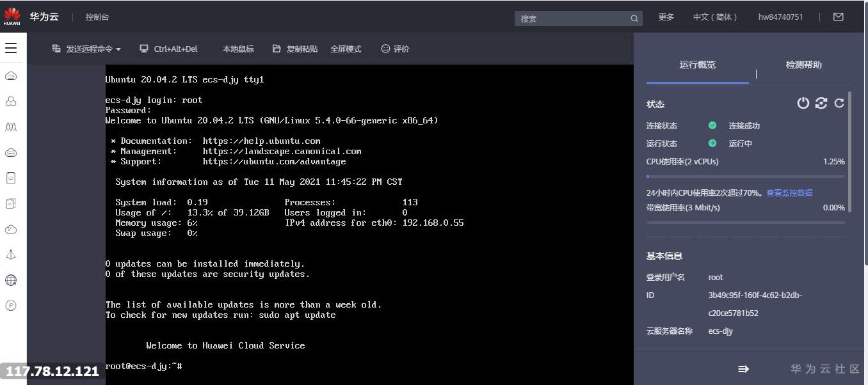Open the 更多 menu

click(666, 17)
